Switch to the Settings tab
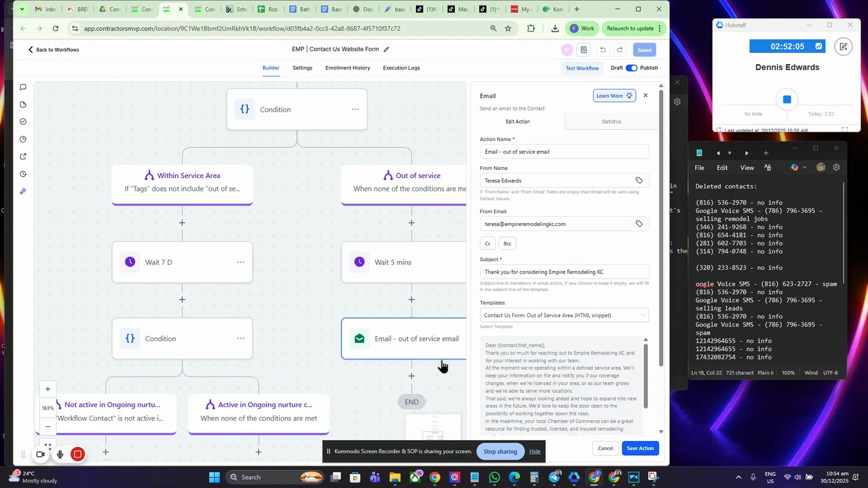The image size is (868, 488). 302,68
